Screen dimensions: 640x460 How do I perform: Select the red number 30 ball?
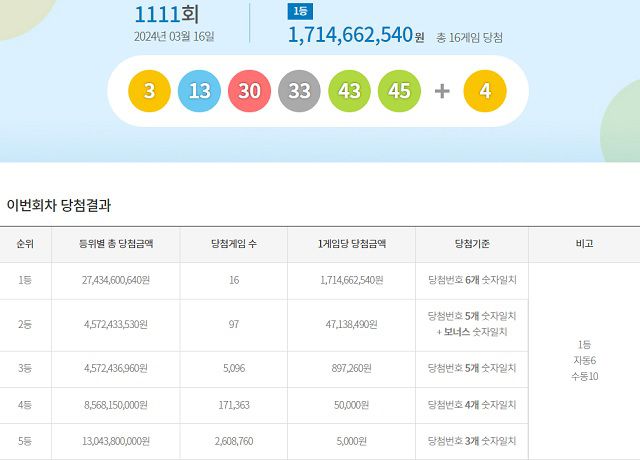[249, 91]
